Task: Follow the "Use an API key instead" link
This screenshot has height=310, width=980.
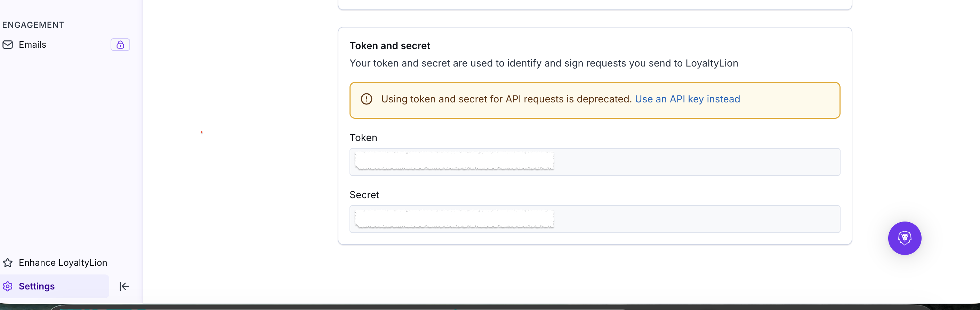Action: [687, 99]
